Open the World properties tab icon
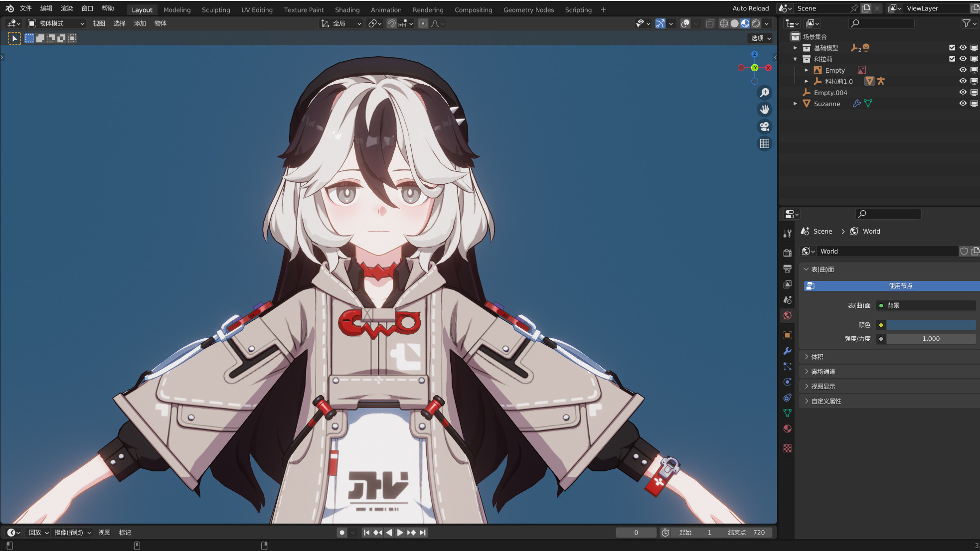 [x=788, y=315]
